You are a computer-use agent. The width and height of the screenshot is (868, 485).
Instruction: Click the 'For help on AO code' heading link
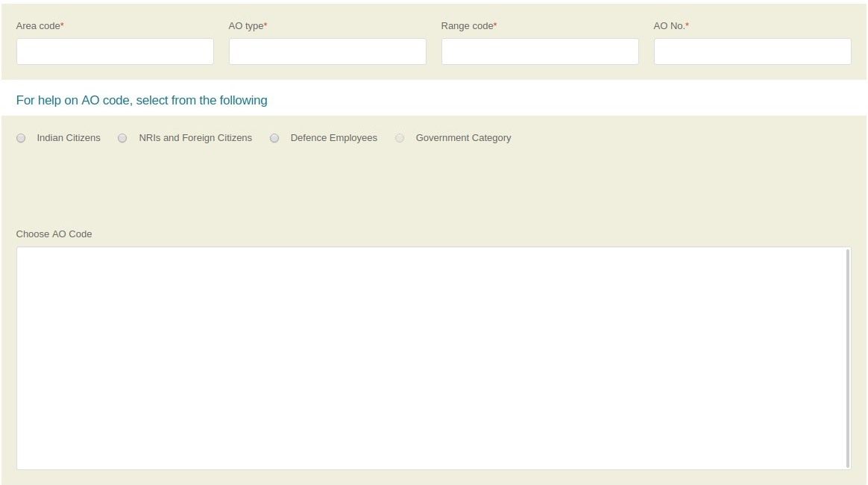pyautogui.click(x=142, y=100)
